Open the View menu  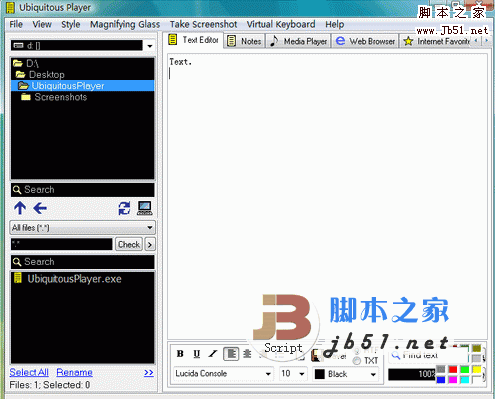(42, 24)
